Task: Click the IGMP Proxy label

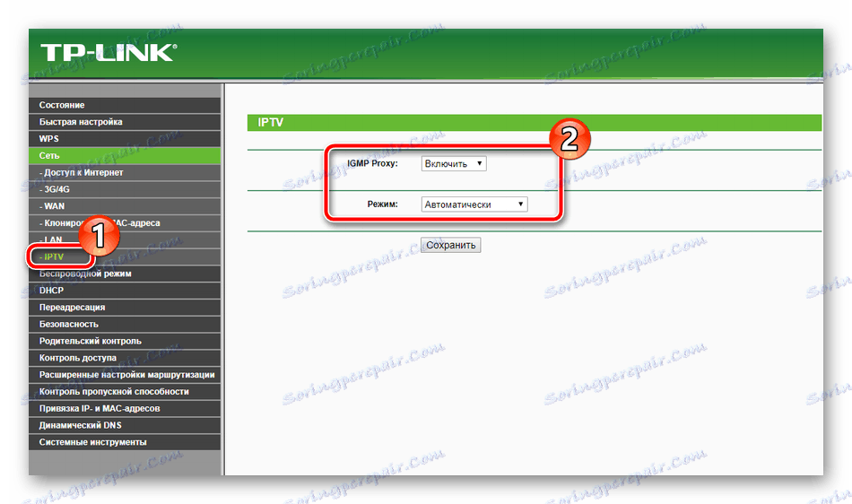Action: pos(372,163)
